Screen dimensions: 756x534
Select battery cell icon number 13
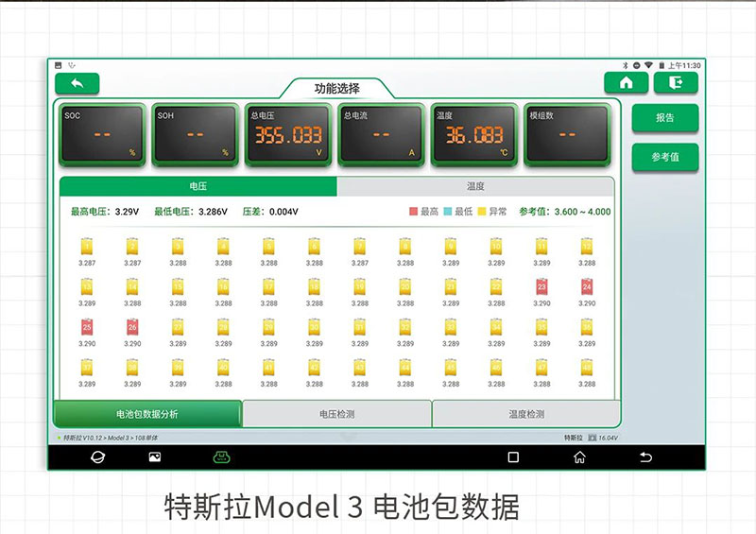pos(87,287)
